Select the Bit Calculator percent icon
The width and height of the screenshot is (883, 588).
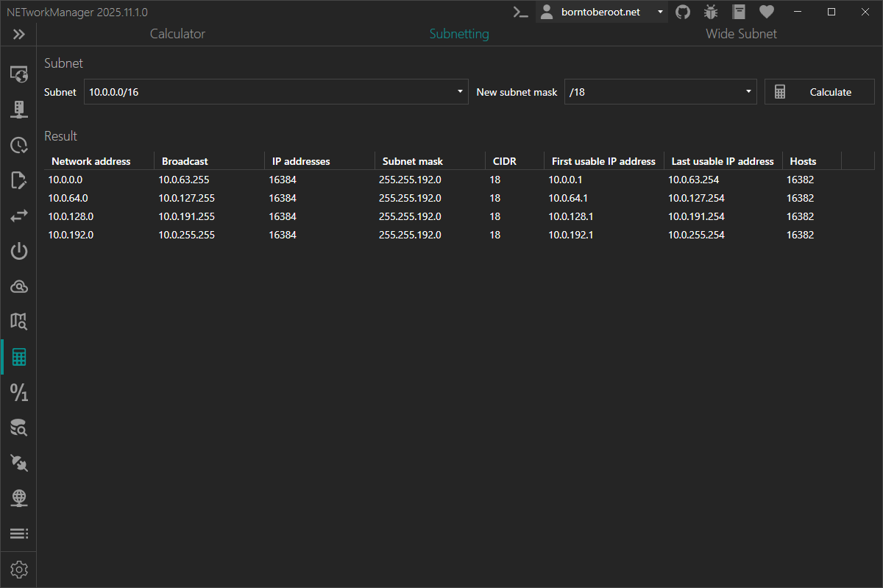[x=18, y=392]
